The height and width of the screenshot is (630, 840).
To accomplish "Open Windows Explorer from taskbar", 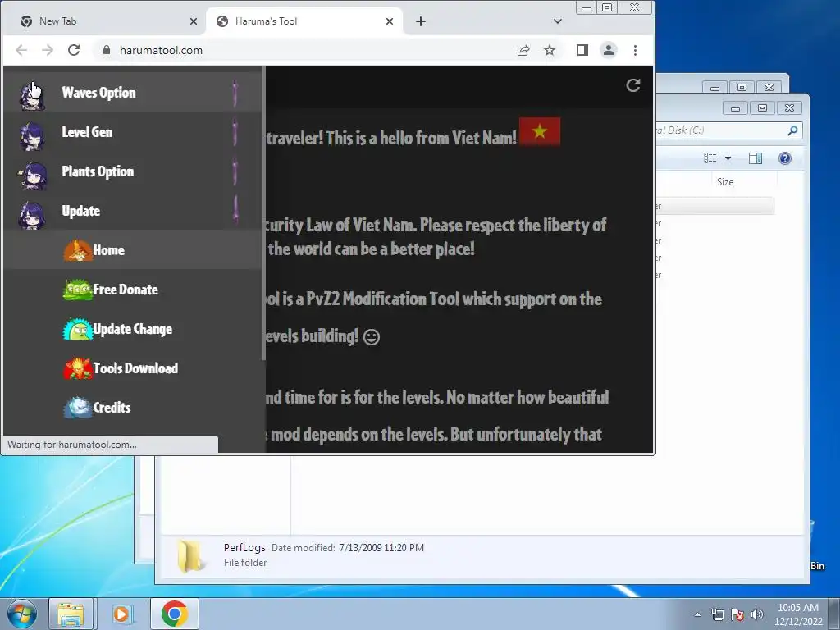I will point(71,614).
